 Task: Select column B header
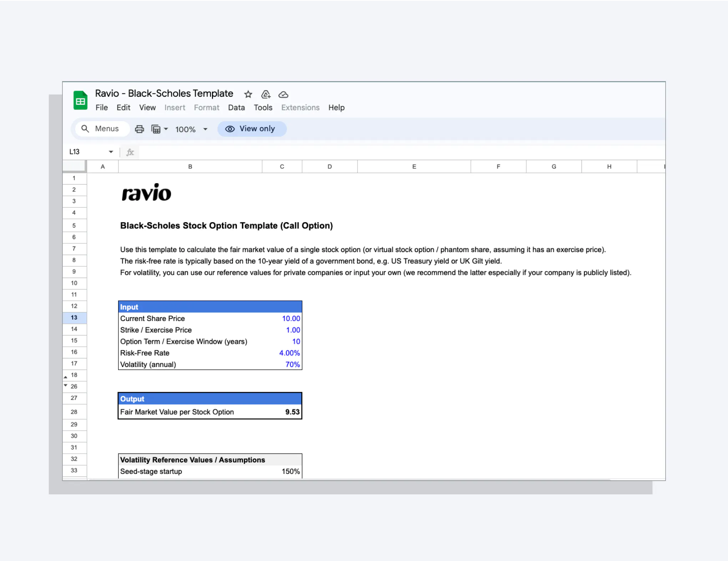tap(190, 166)
